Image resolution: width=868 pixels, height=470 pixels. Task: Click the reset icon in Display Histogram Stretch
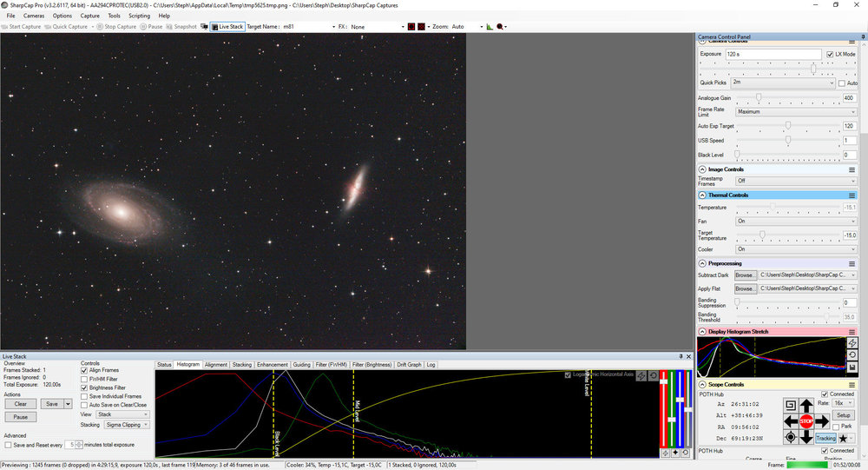[852, 355]
